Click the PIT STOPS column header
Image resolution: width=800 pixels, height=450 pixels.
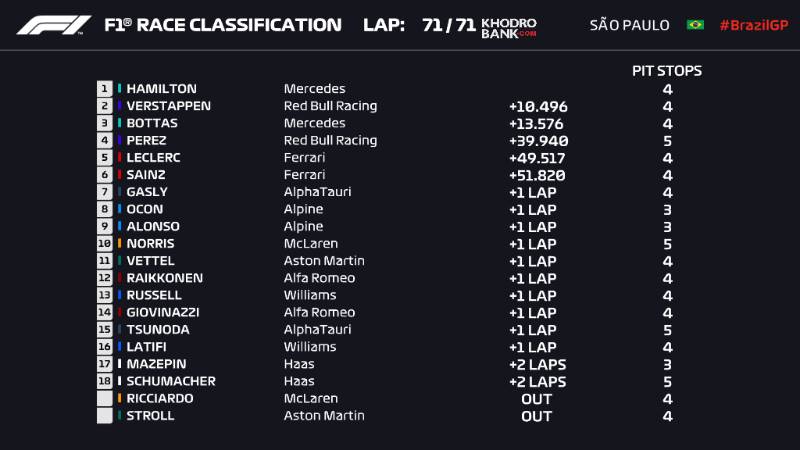point(667,71)
